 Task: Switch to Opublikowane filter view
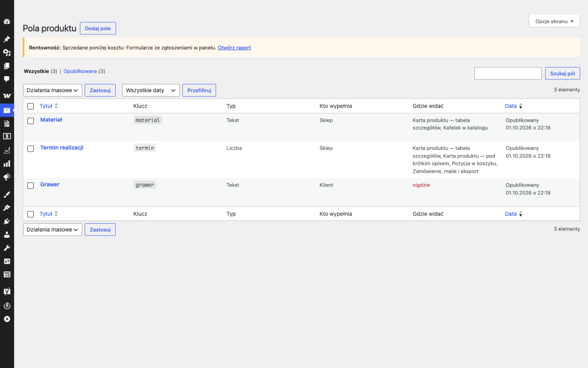80,71
